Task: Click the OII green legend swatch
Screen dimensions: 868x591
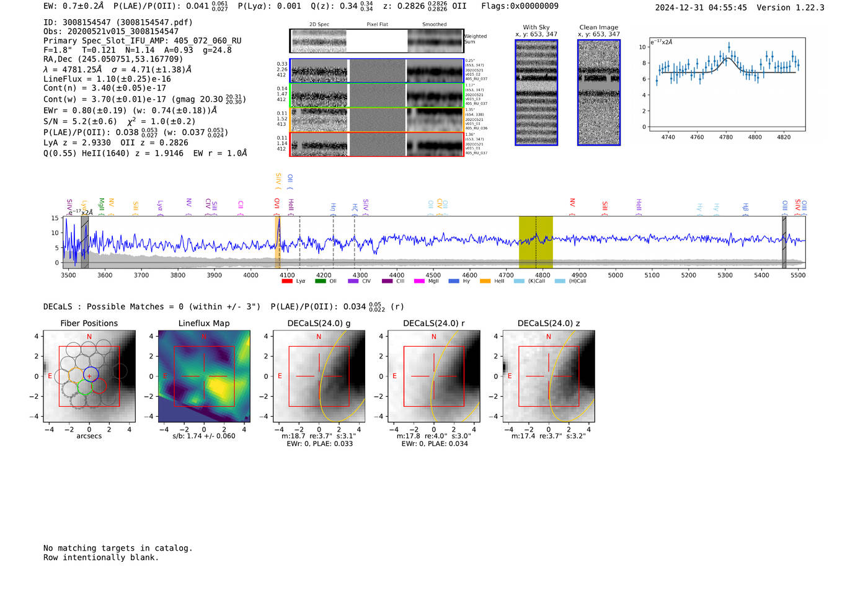Action: click(x=321, y=281)
